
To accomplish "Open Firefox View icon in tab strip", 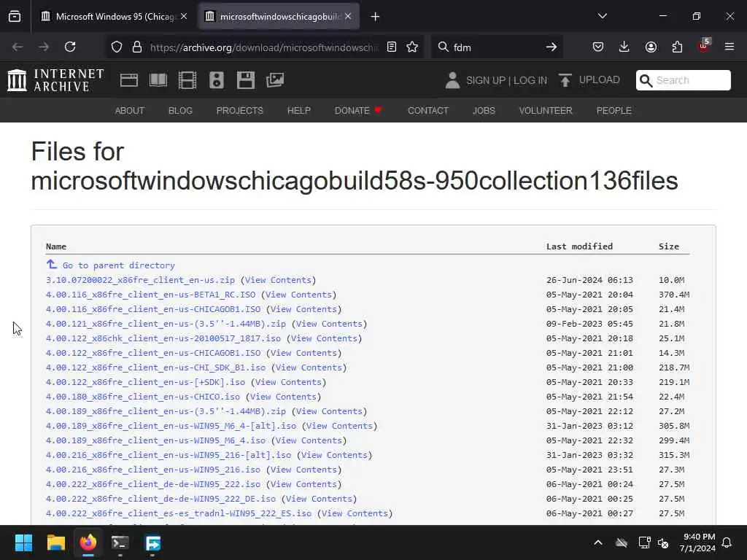I will click(x=15, y=17).
